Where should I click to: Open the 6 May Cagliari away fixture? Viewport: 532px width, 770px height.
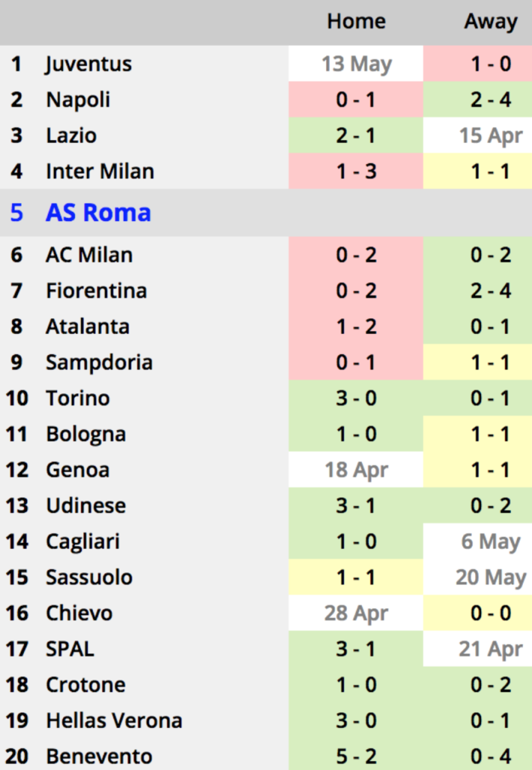(x=478, y=541)
